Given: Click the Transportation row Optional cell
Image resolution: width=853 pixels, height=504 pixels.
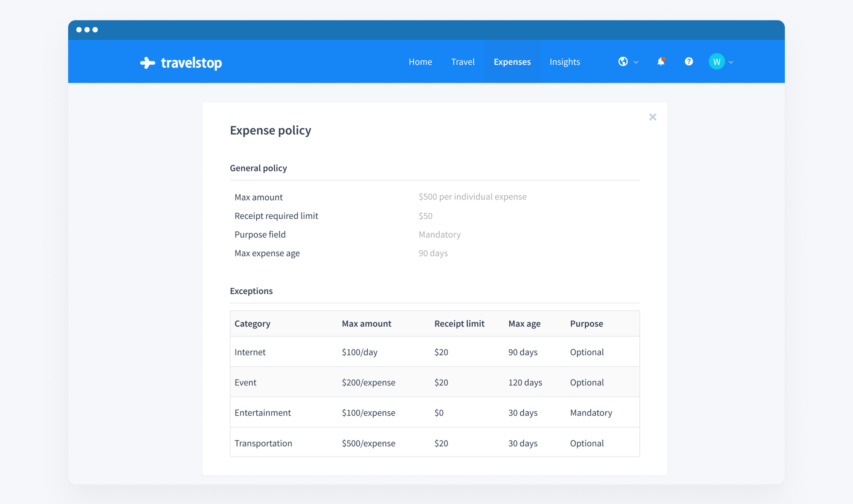Looking at the screenshot, I should (587, 443).
